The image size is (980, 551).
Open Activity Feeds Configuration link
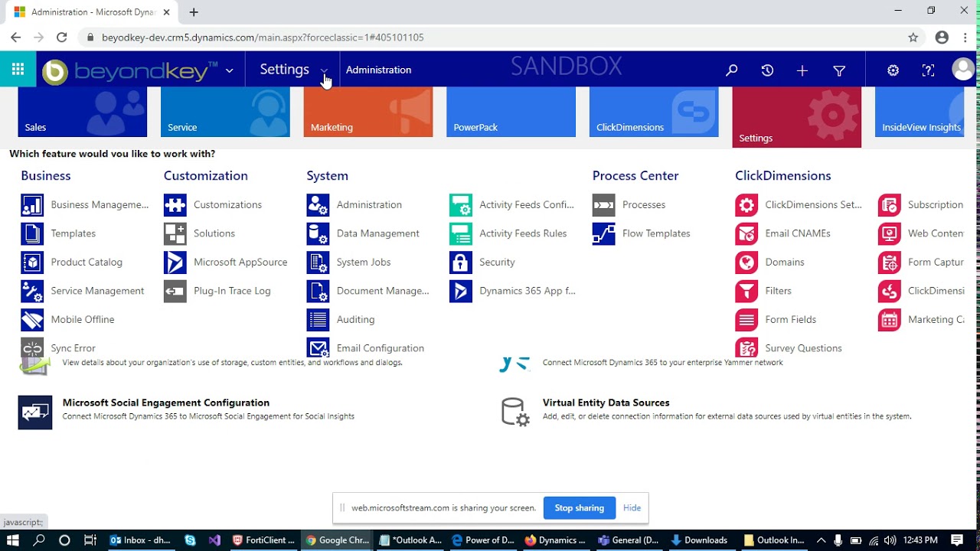click(527, 205)
